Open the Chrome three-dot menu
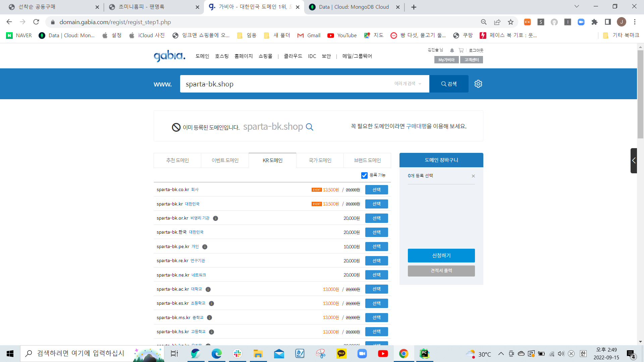644x362 pixels. pyautogui.click(x=635, y=22)
